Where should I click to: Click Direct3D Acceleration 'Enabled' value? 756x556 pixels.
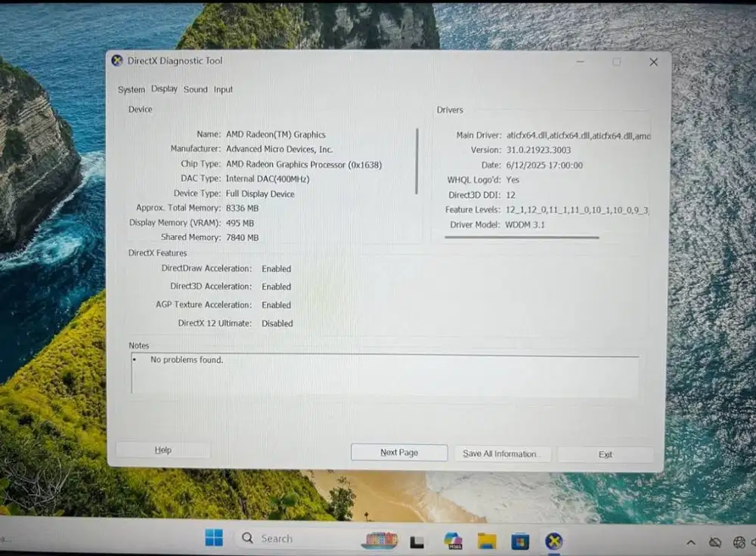(276, 286)
